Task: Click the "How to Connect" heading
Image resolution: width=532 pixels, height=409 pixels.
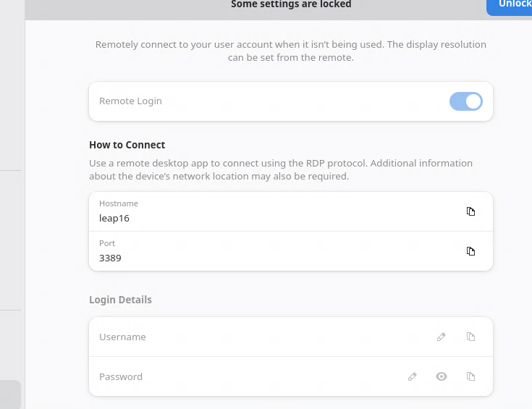Action: 127,145
